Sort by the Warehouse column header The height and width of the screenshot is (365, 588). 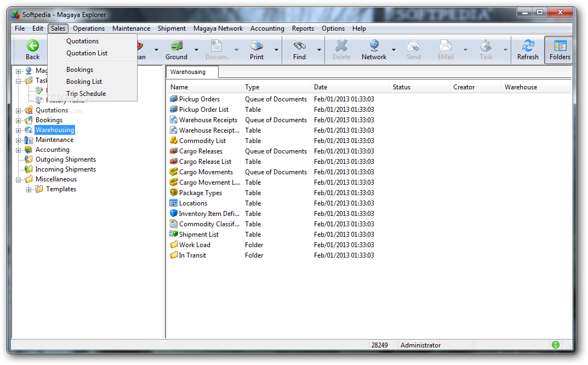click(x=535, y=87)
